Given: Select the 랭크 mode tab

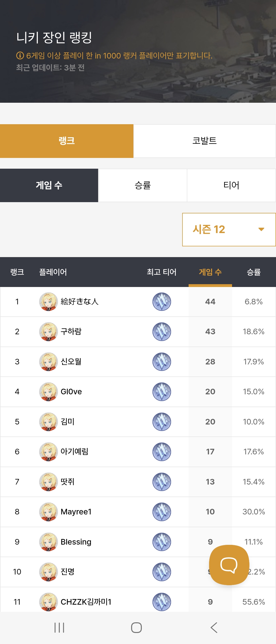Looking at the screenshot, I should 67,141.
